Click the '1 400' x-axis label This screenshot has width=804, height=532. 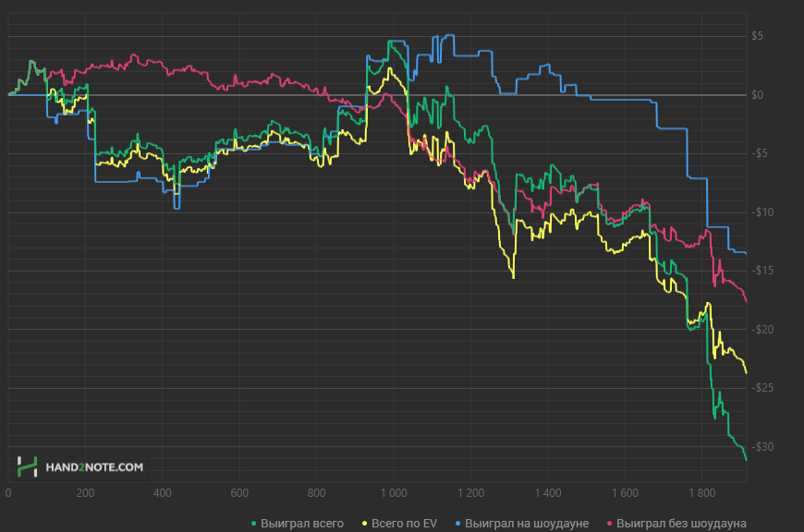(548, 493)
